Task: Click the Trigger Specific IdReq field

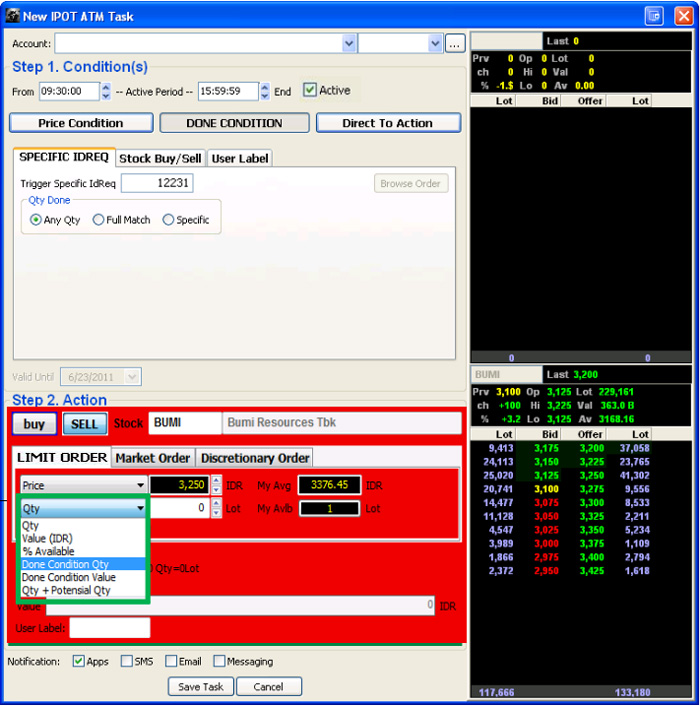Action: coord(157,183)
